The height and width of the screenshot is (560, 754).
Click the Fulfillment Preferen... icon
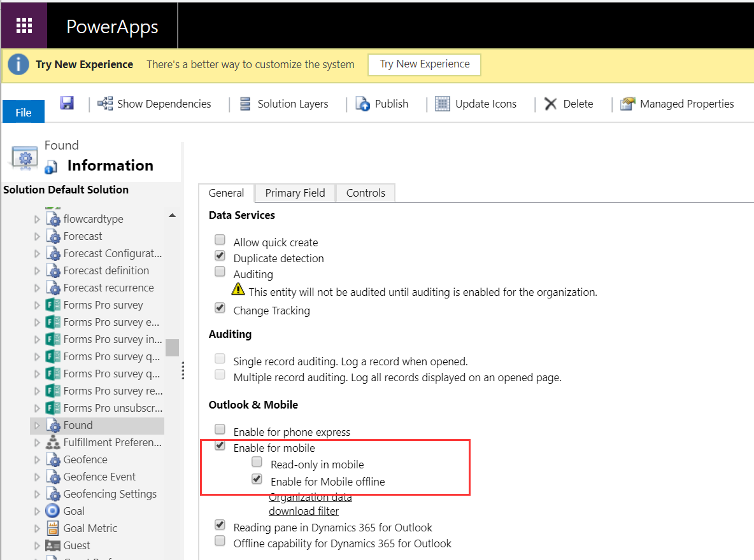(x=53, y=442)
